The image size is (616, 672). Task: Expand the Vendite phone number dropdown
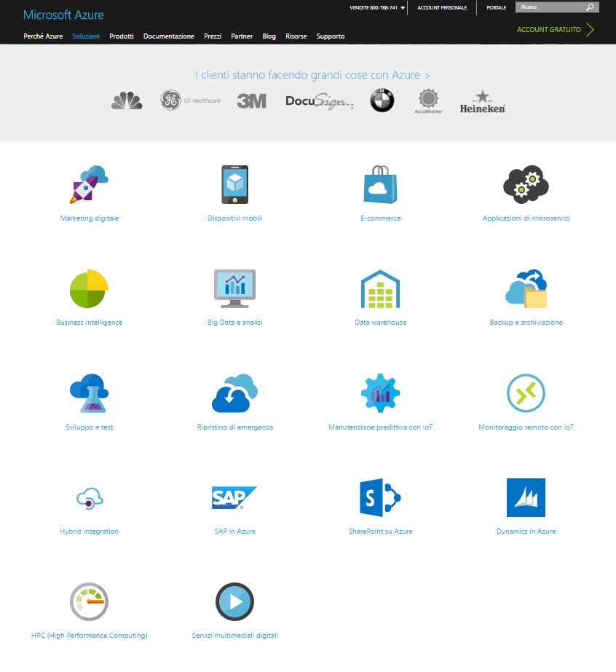pyautogui.click(x=377, y=8)
